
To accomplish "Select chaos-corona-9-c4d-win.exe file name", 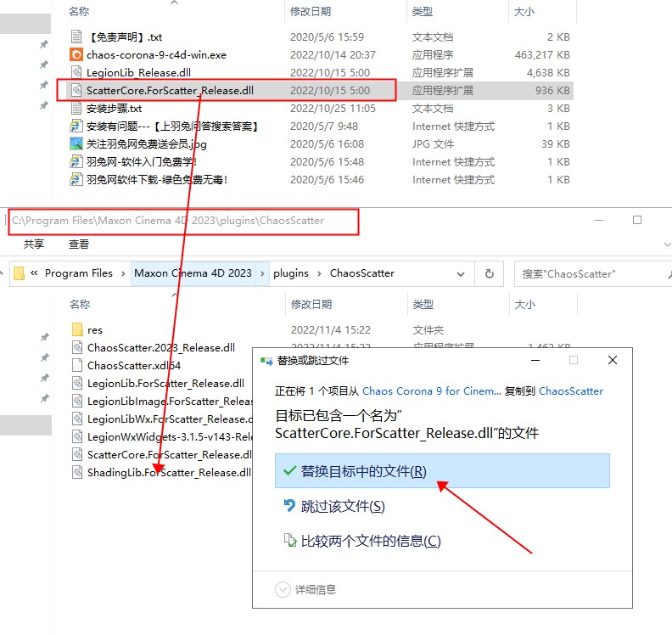I will click(x=156, y=55).
